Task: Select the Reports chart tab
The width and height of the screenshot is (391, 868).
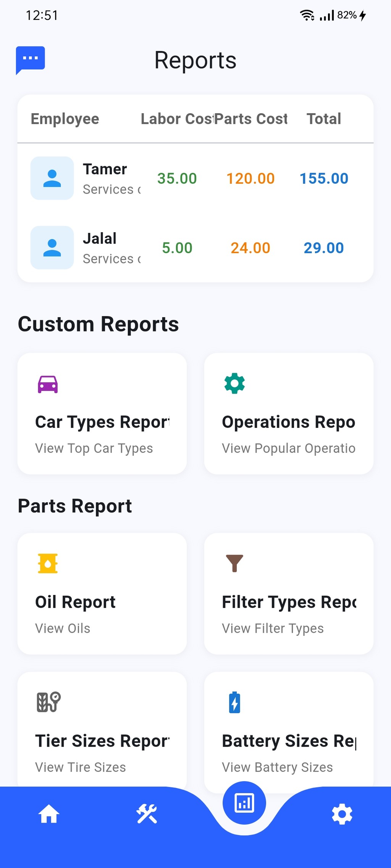Action: [x=244, y=803]
